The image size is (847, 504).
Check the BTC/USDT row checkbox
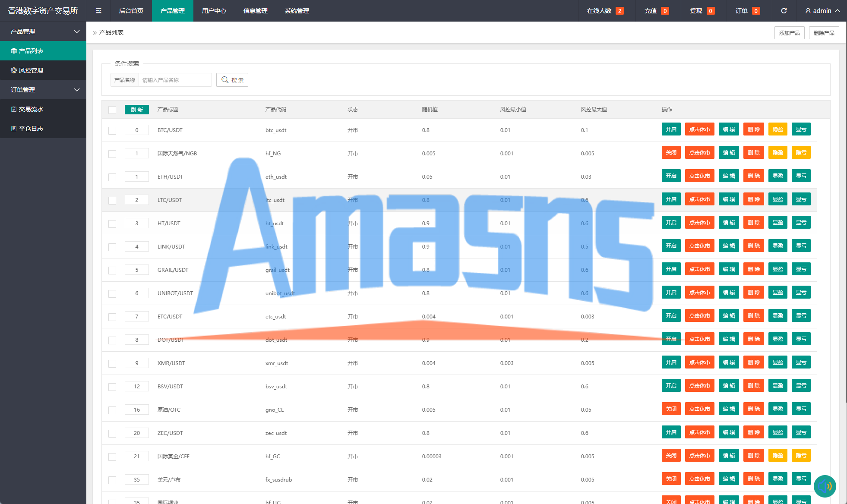tap(112, 130)
